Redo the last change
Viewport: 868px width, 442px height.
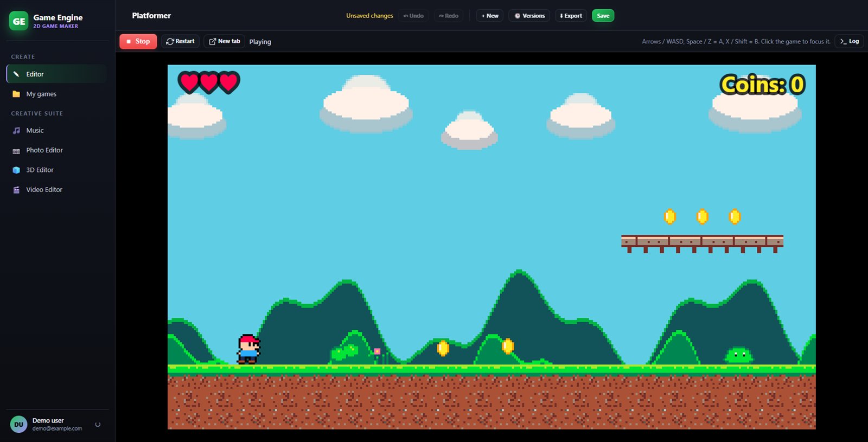click(x=449, y=16)
